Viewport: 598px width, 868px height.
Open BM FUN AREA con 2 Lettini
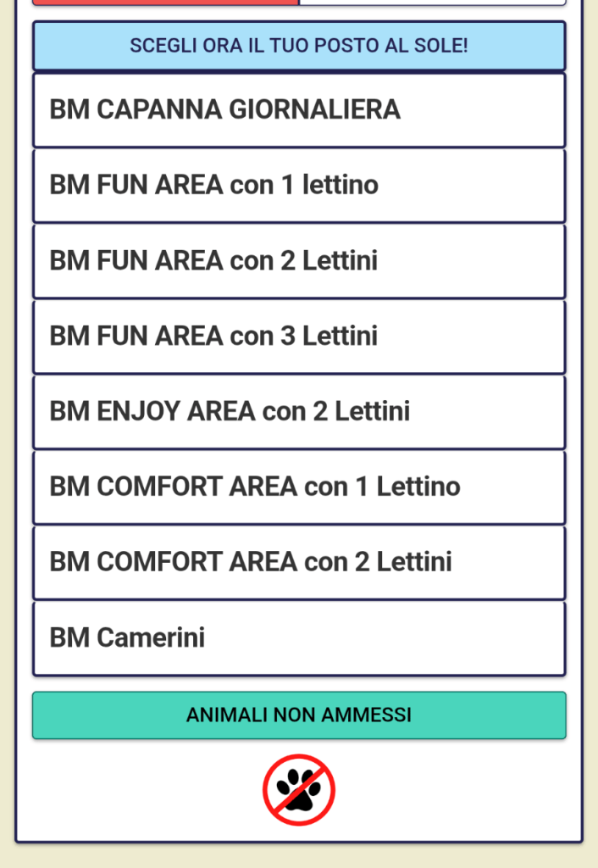[x=298, y=261]
